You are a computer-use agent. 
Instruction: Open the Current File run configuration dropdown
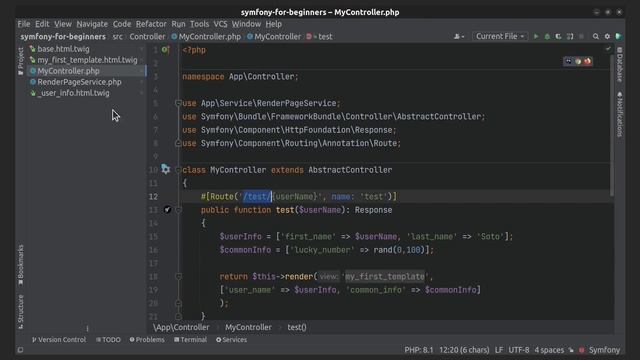500,36
